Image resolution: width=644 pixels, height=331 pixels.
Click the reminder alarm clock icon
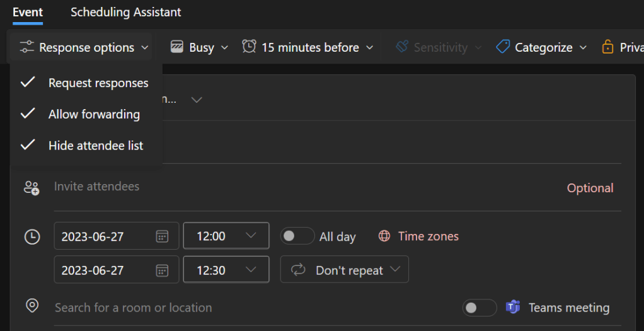(x=250, y=47)
